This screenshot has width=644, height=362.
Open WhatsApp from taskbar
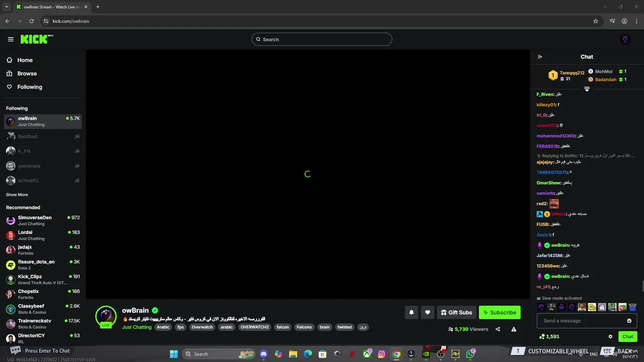pyautogui.click(x=470, y=354)
